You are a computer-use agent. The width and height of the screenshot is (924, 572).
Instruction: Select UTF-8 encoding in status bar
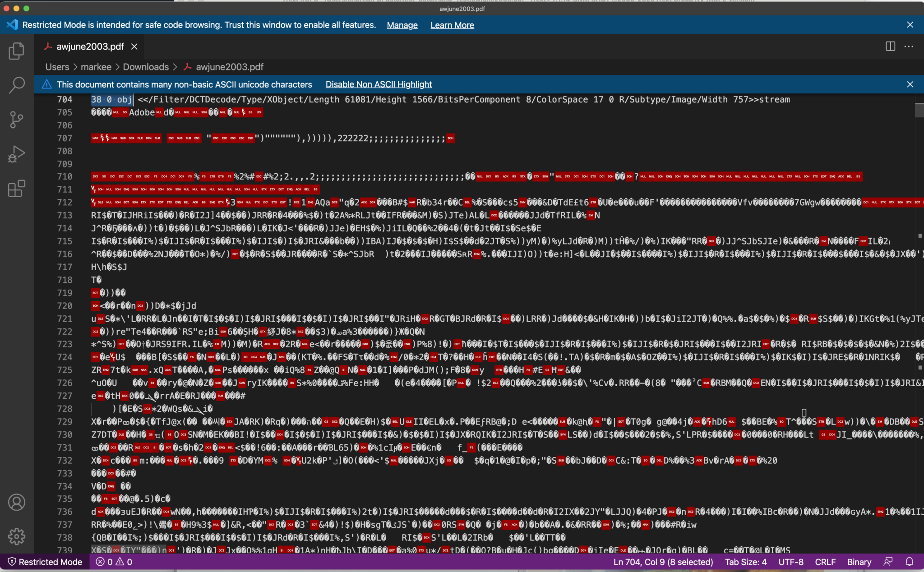tap(791, 562)
